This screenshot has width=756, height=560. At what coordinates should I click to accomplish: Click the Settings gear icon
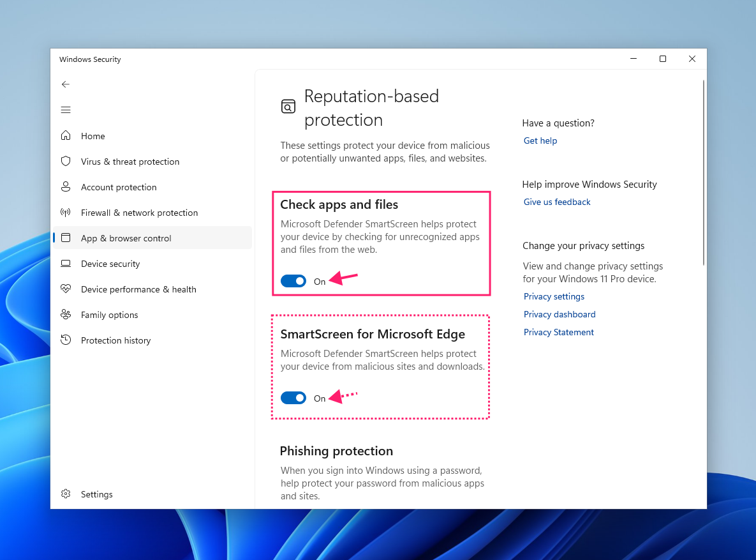(66, 494)
